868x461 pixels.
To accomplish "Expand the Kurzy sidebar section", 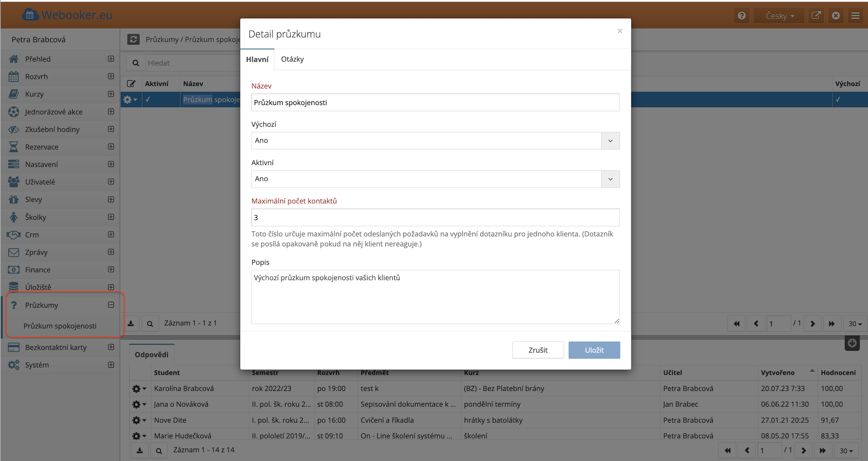I will pos(111,94).
